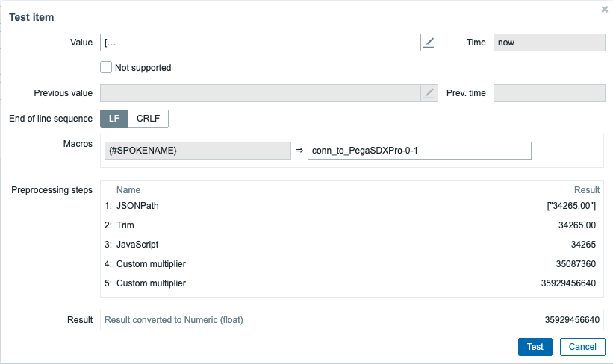
Task: Select the JSONPath preprocessing step row
Action: point(137,206)
